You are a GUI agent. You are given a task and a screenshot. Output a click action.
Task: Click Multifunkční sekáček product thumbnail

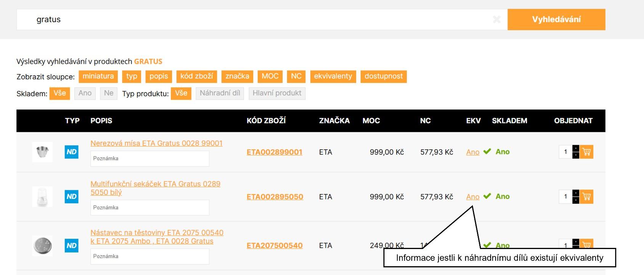42,197
